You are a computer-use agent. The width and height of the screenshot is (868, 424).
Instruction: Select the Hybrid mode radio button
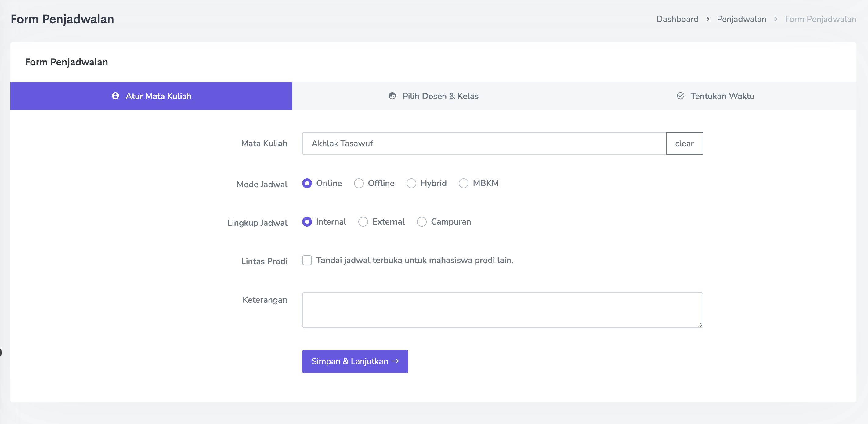[x=411, y=183]
